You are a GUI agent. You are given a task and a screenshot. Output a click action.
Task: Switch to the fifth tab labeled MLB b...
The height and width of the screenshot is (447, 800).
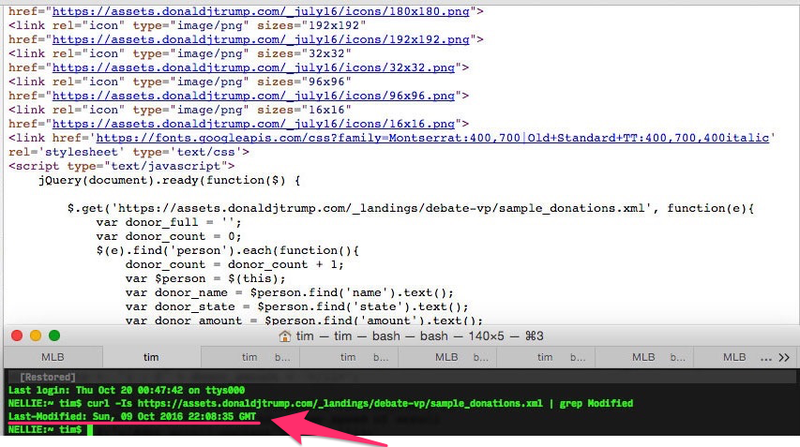pos(447,357)
